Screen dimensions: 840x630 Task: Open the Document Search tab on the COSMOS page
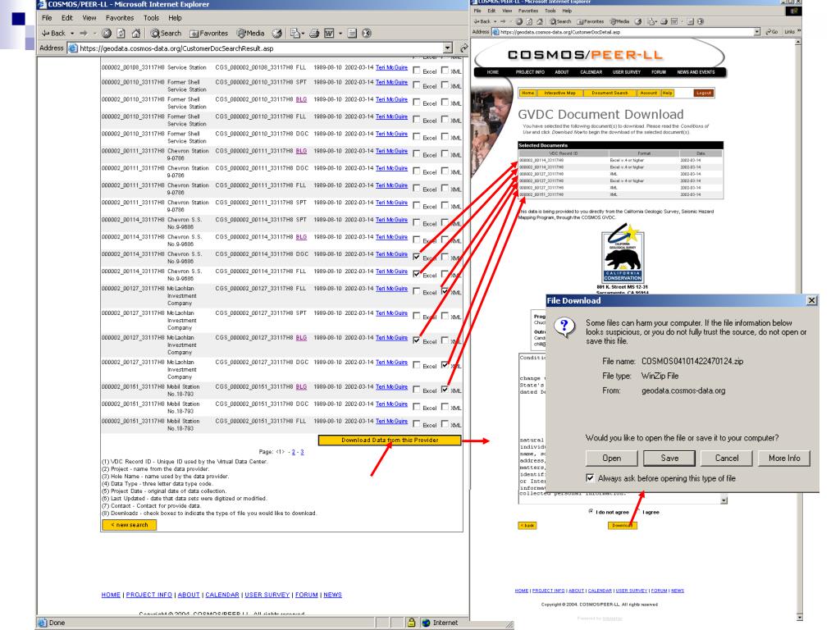[609, 93]
